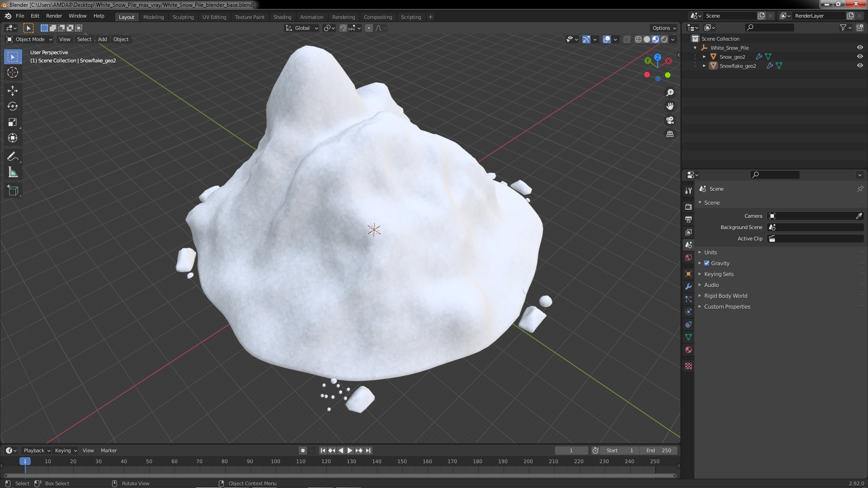Select the Rotate tool
Image resolution: width=868 pixels, height=488 pixels.
click(13, 107)
